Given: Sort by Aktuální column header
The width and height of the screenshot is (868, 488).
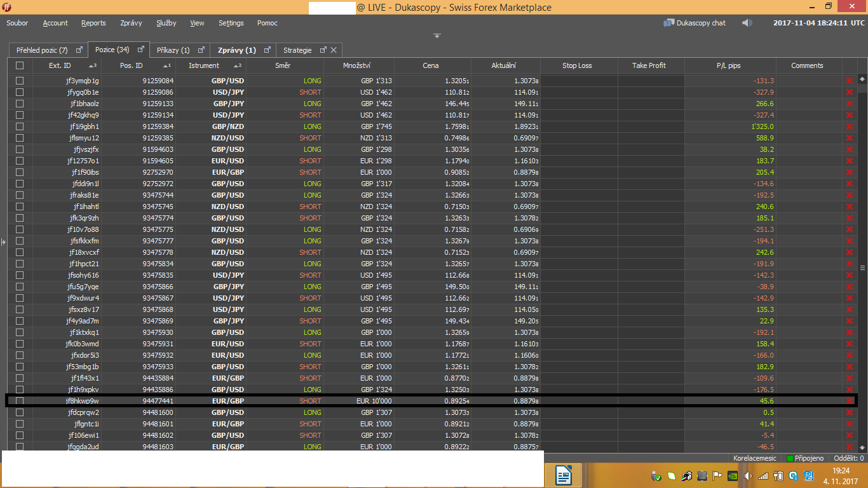Looking at the screenshot, I should click(x=505, y=65).
